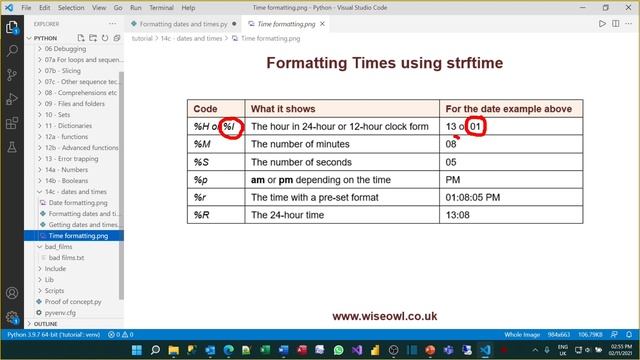Open the Edit menu

[x=44, y=8]
